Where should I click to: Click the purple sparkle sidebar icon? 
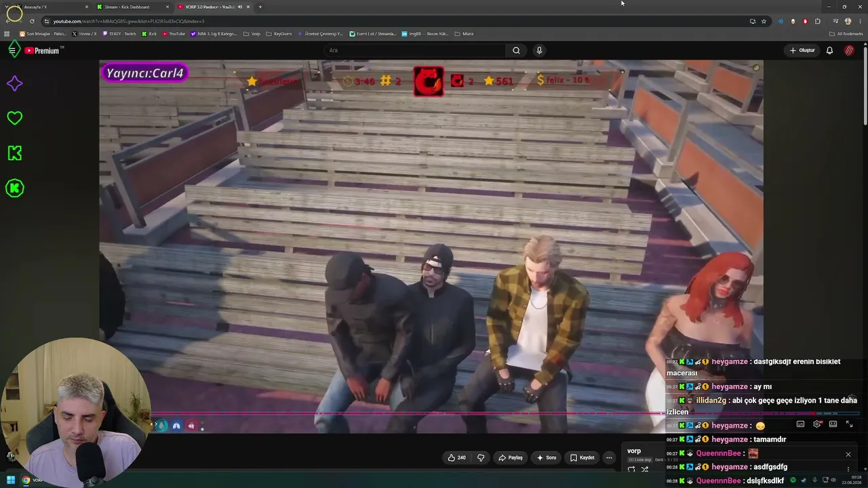pos(14,83)
